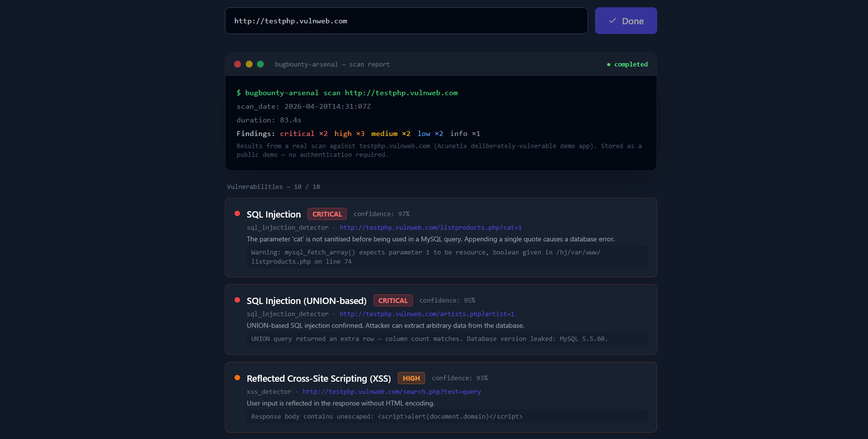Click the yellow terminal window dot
The image size is (868, 439).
click(249, 64)
